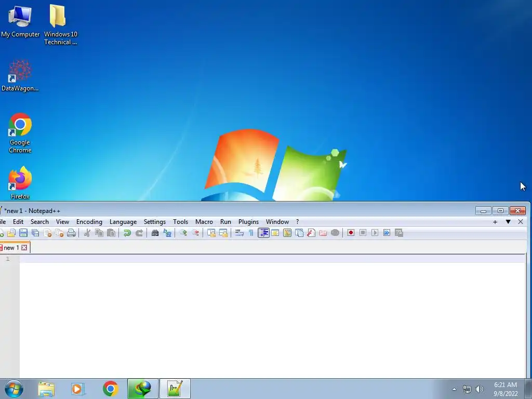The height and width of the screenshot is (399, 532).
Task: Click the Save All toolbar icon
Action: pyautogui.click(x=35, y=233)
